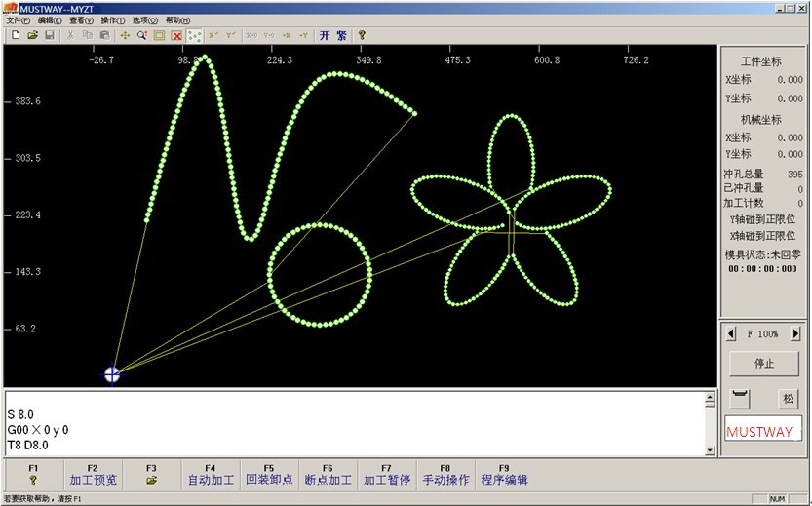
Task: Open the 操作(T) menu
Action: point(113,20)
